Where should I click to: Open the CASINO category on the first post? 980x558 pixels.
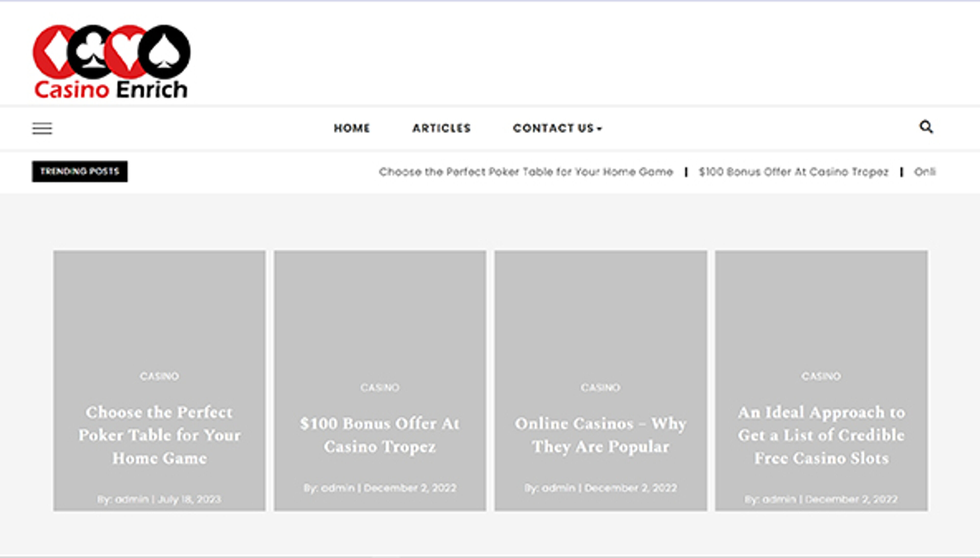click(x=158, y=376)
